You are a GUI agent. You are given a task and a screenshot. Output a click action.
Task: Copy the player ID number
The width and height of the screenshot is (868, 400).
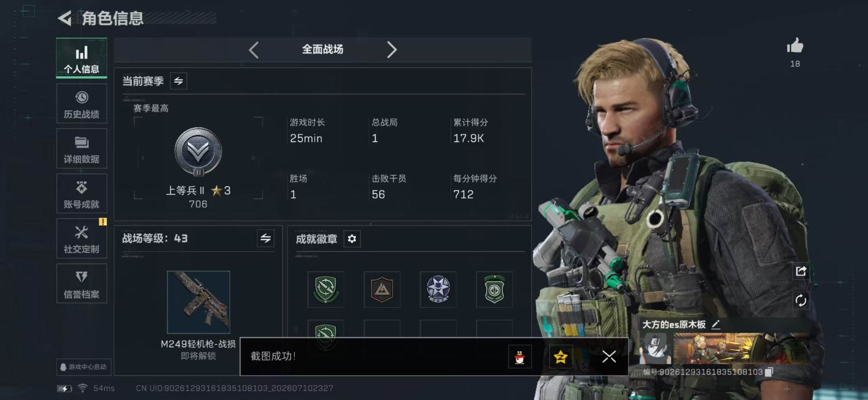coord(769,372)
